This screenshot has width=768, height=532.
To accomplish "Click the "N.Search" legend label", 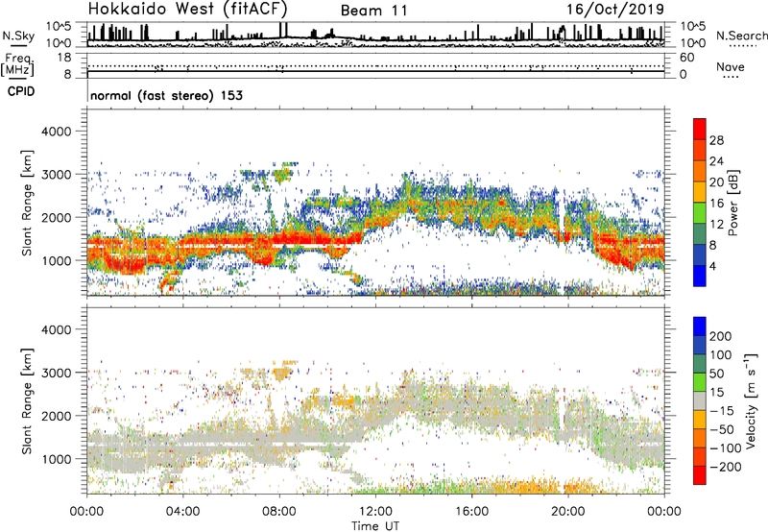I will point(741,36).
